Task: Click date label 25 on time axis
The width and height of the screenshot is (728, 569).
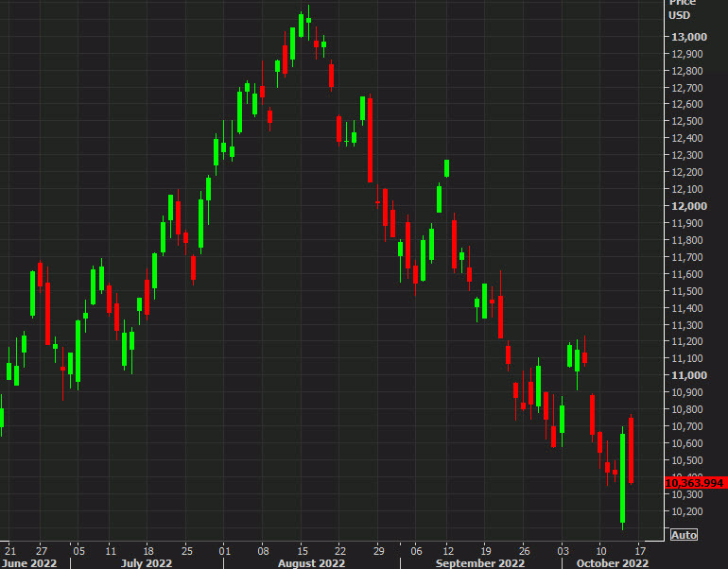Action: (x=186, y=551)
